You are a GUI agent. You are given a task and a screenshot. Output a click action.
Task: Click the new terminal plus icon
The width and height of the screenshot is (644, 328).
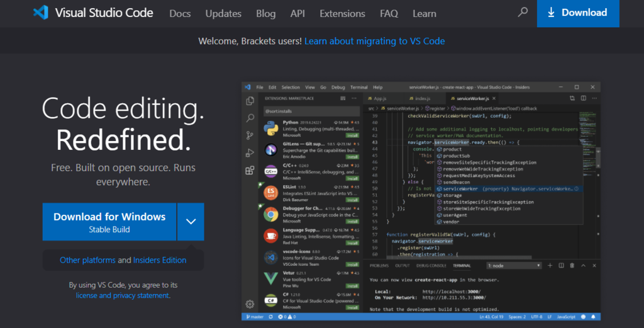click(550, 266)
